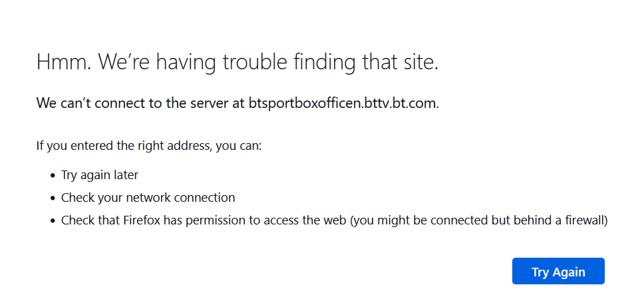Click the Try Again button
644x307 pixels.
coord(558,272)
